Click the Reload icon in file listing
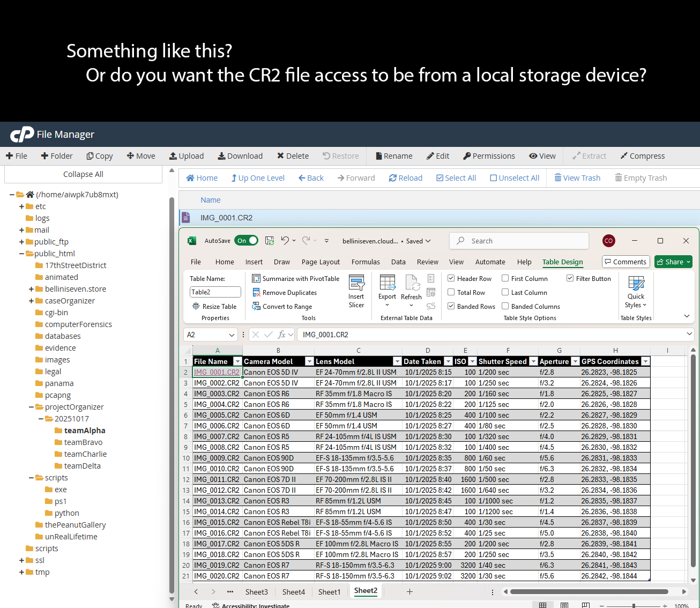The height and width of the screenshot is (608, 700). (393, 178)
